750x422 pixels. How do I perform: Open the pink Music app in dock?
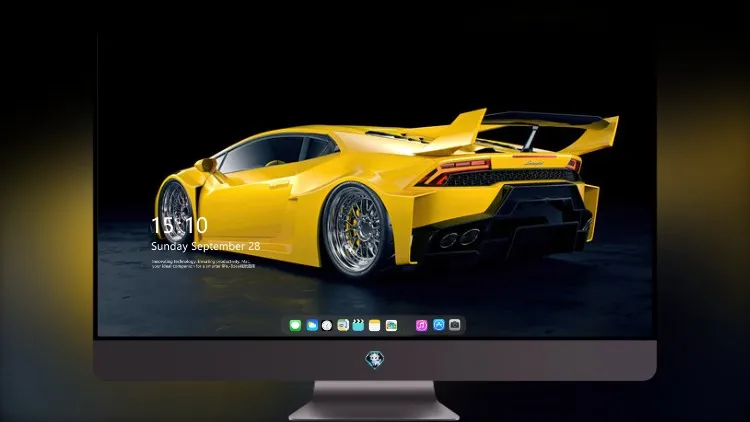click(421, 326)
